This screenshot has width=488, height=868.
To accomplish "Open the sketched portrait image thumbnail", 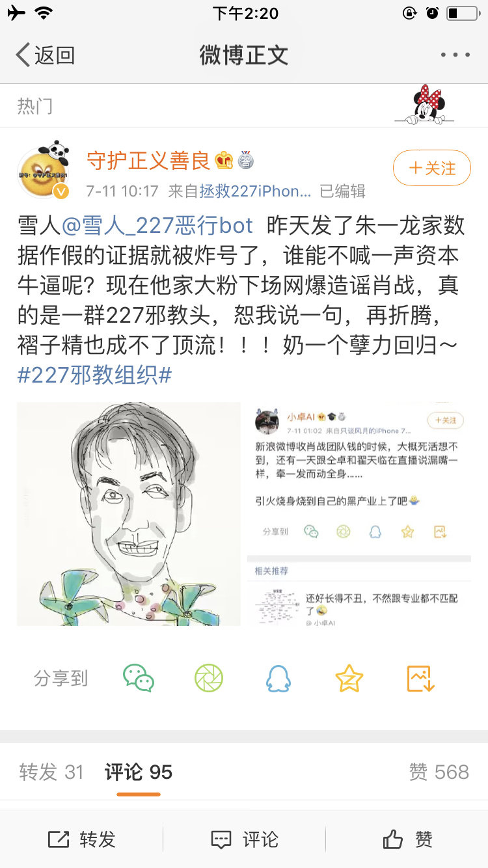I will point(129,514).
